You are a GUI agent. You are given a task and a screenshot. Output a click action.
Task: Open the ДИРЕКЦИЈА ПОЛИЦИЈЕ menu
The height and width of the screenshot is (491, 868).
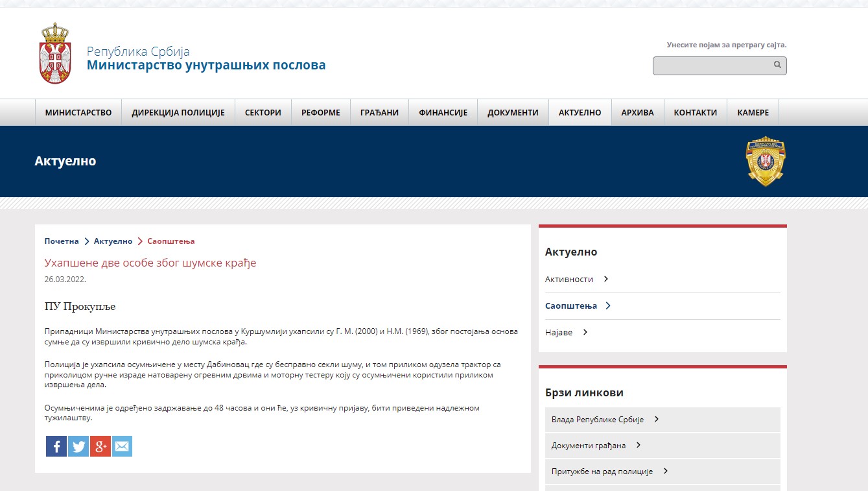178,112
